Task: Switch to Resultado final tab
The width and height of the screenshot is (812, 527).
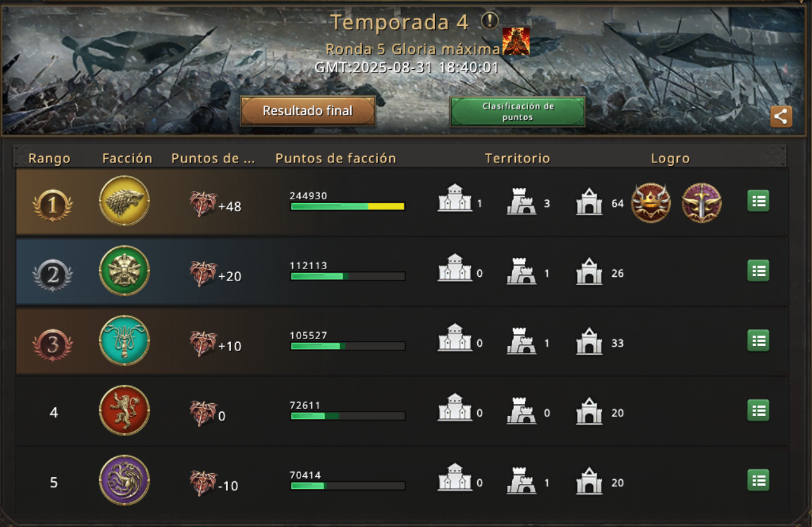Action: coord(308,111)
